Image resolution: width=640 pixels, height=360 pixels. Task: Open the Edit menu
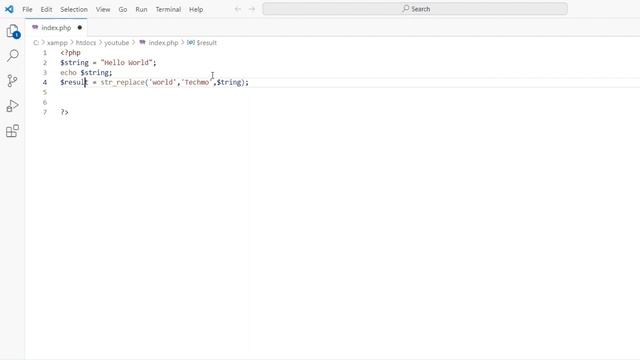coord(46,9)
